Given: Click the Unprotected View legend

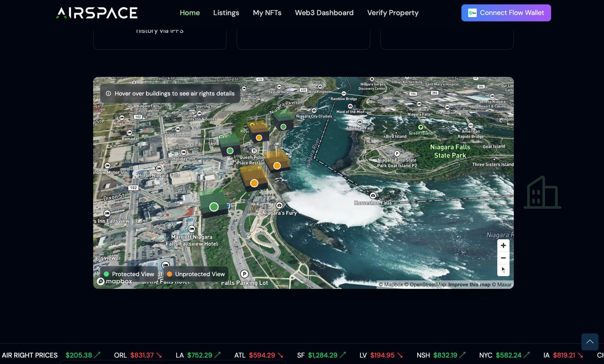Looking at the screenshot, I should 196,274.
